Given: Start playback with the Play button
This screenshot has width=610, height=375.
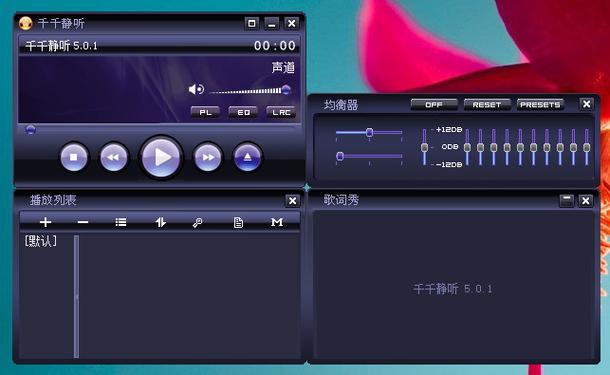Looking at the screenshot, I should [161, 157].
